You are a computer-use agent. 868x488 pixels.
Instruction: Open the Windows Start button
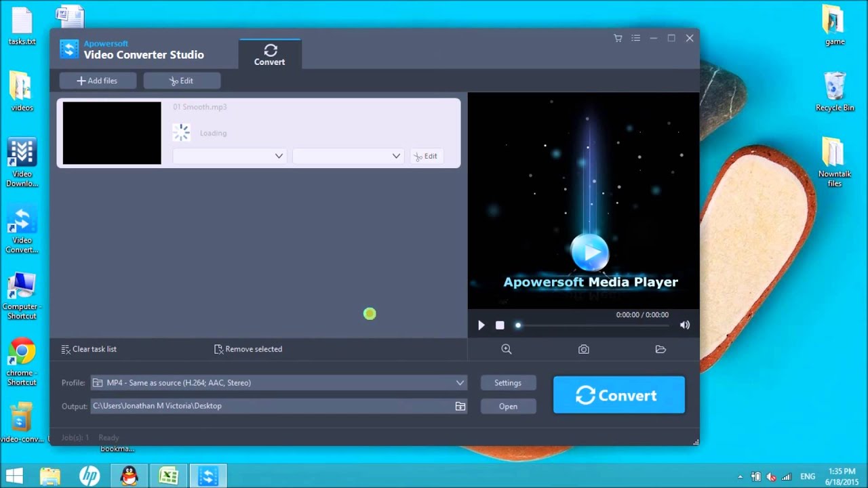[x=14, y=476]
